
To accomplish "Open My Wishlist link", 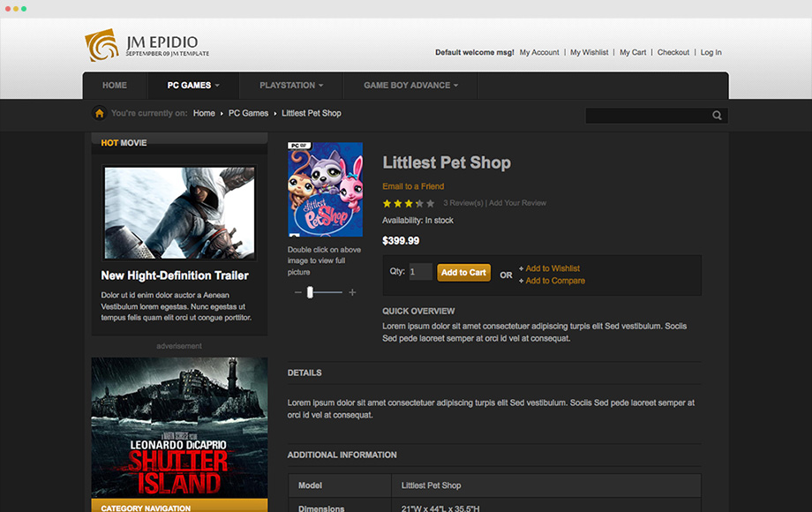I will (590, 52).
